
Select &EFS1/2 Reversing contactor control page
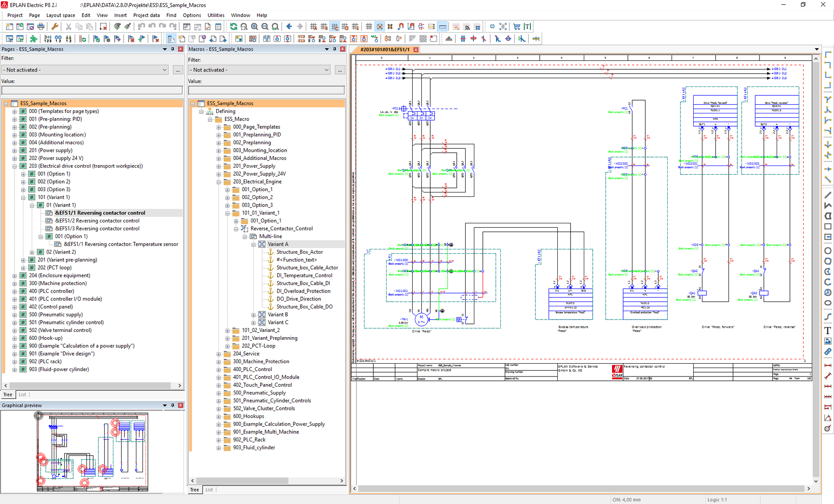click(x=97, y=221)
